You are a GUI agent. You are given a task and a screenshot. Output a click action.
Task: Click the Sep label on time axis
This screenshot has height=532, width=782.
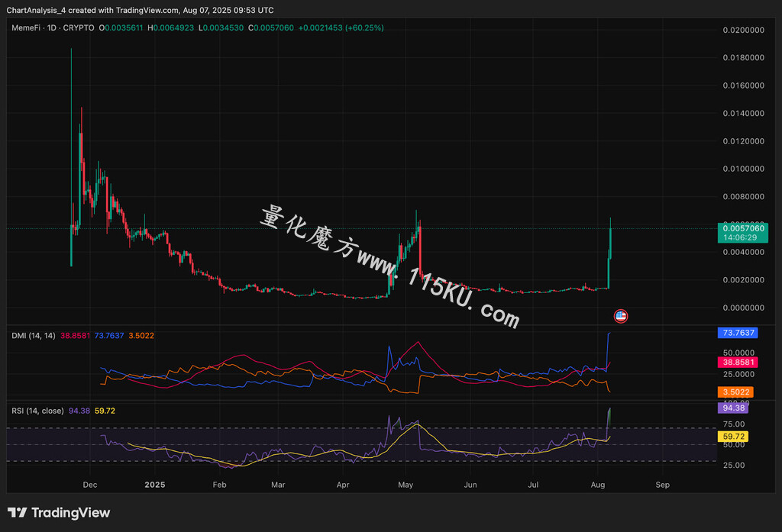[662, 485]
